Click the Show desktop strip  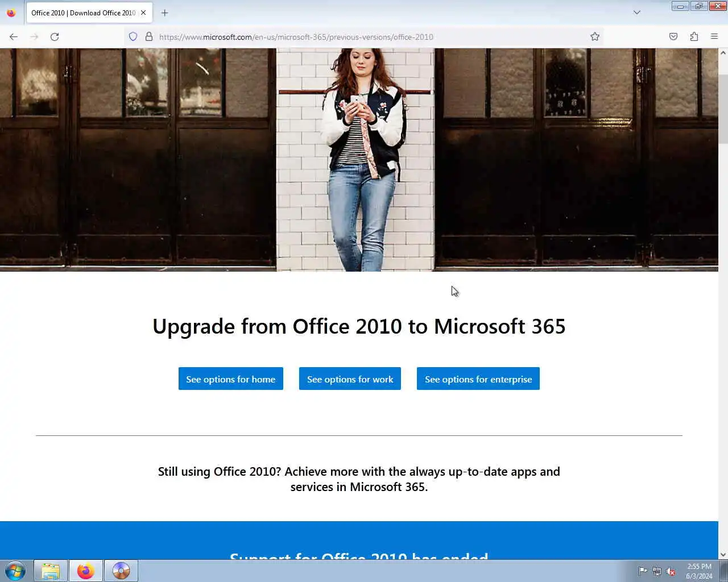(723, 571)
